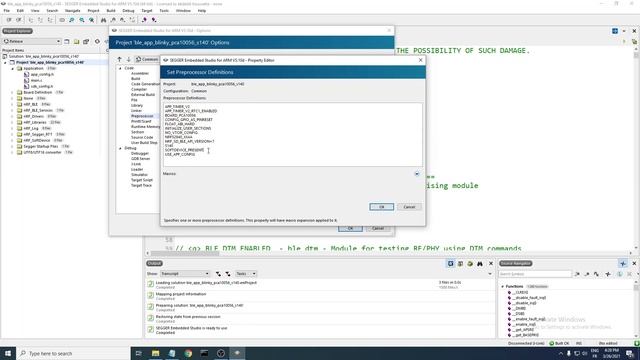The width and height of the screenshot is (640, 360).
Task: Open the Target menu
Action: point(147,11)
